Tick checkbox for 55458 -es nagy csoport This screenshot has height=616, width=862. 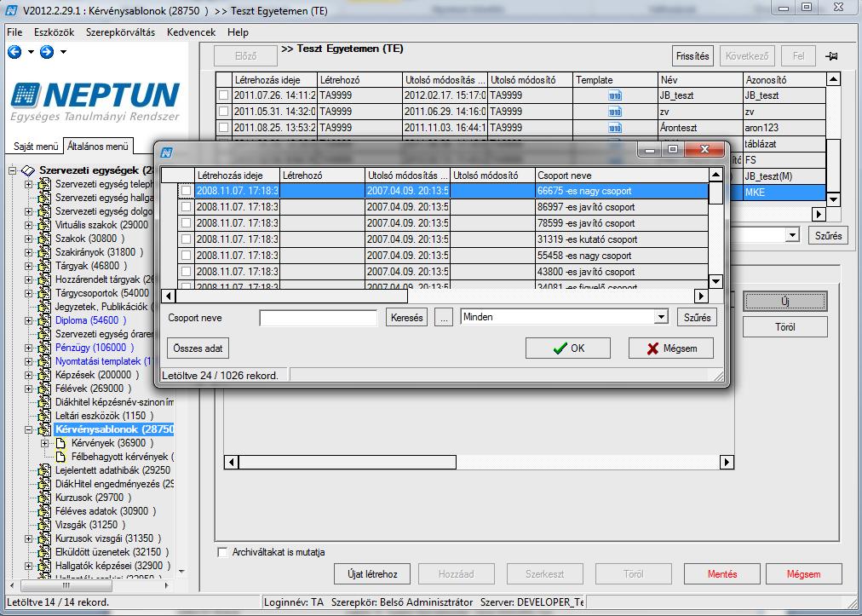(187, 256)
